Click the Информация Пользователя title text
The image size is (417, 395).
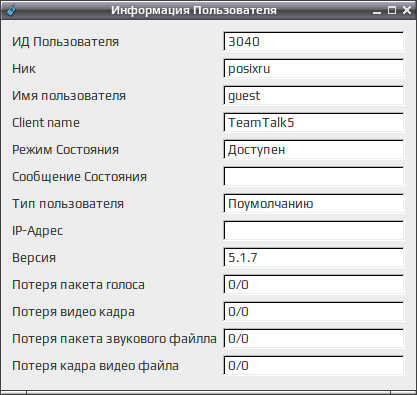coord(194,10)
